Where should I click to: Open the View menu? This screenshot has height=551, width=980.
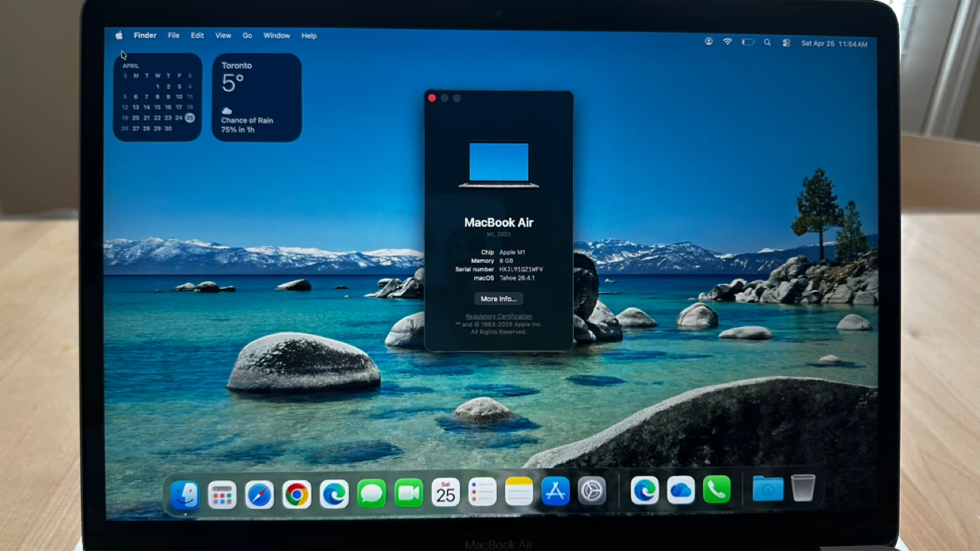point(223,35)
